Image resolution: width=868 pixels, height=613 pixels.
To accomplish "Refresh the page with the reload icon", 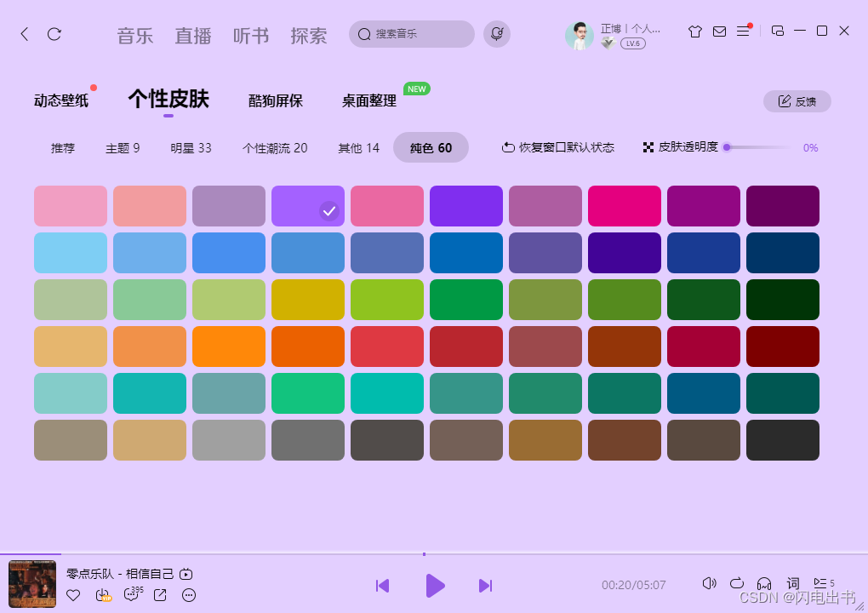I will tap(54, 34).
